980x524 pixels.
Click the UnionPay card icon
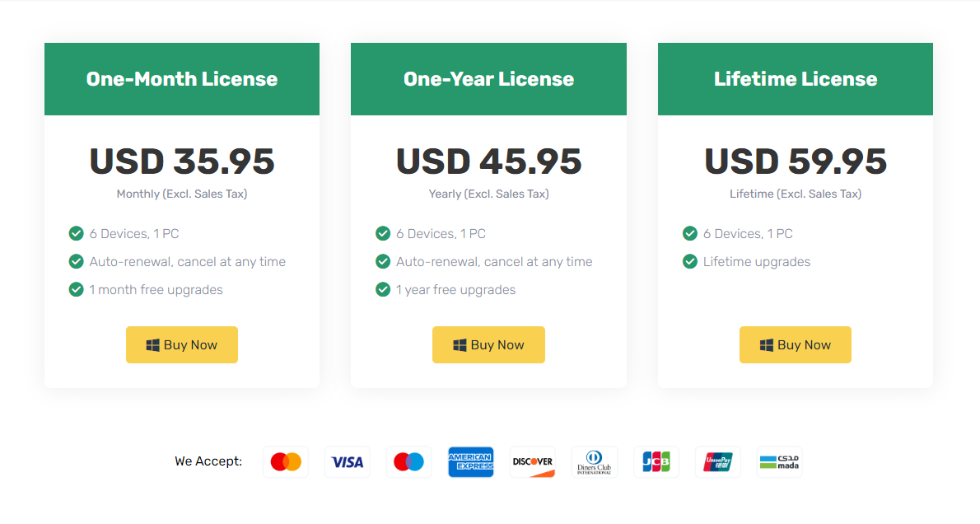point(717,462)
